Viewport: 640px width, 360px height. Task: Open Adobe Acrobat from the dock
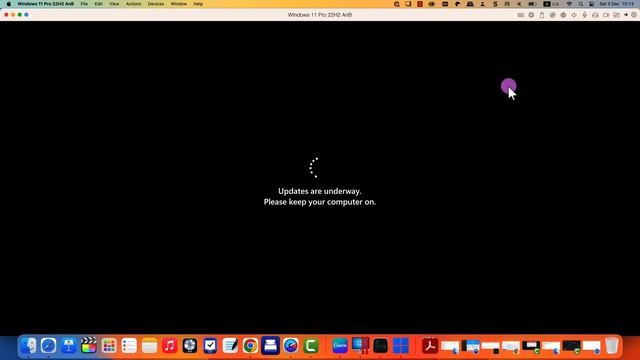430,346
